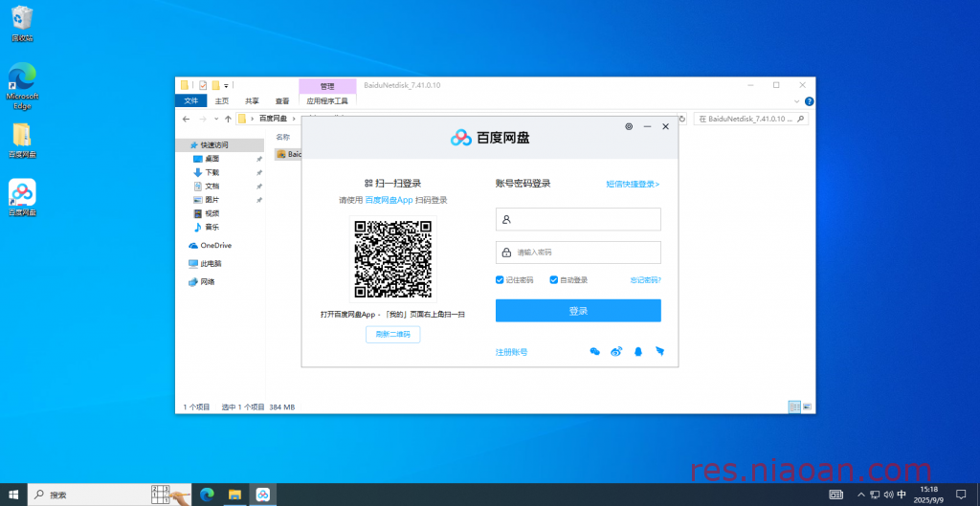Refresh the Explorer folder view
Viewport: 980px width, 506px height.
tap(682, 119)
